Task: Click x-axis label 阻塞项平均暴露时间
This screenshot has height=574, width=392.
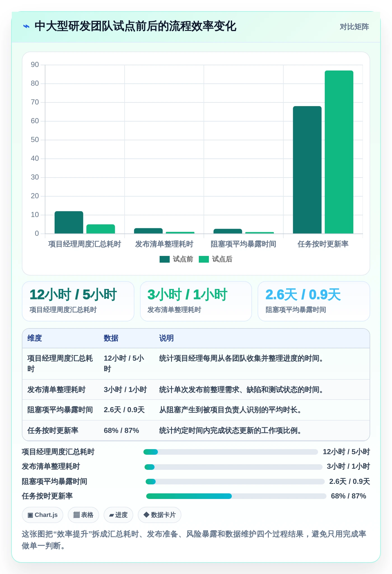Action: coord(244,244)
